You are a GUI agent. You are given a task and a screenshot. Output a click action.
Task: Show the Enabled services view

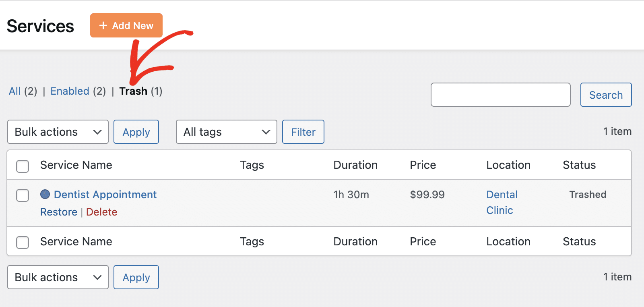pyautogui.click(x=70, y=91)
